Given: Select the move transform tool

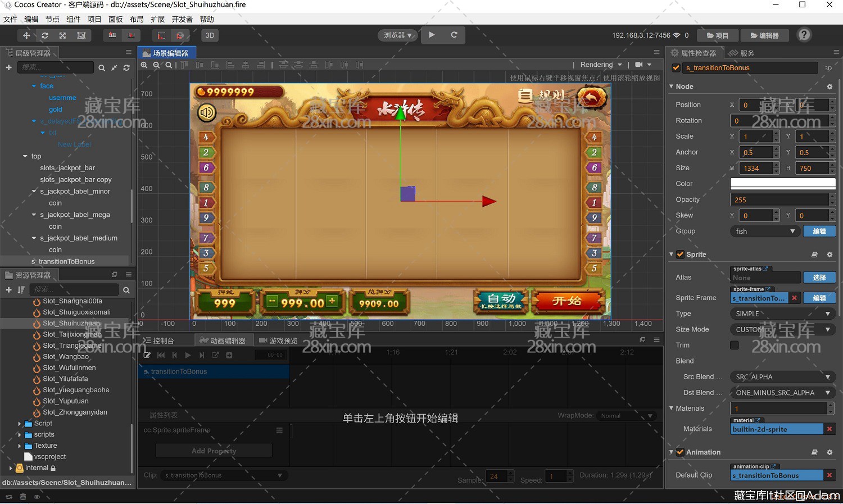Looking at the screenshot, I should pyautogui.click(x=26, y=35).
